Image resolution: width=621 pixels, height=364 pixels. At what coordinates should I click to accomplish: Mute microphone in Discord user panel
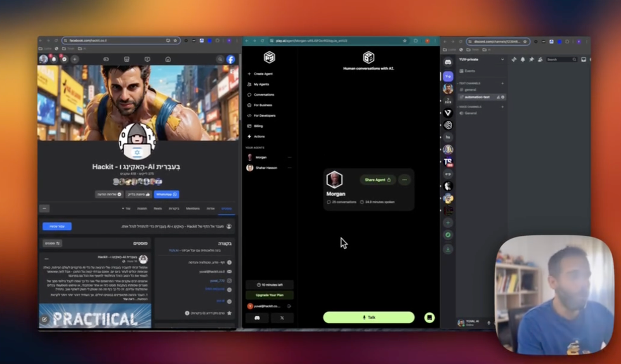[x=489, y=323]
